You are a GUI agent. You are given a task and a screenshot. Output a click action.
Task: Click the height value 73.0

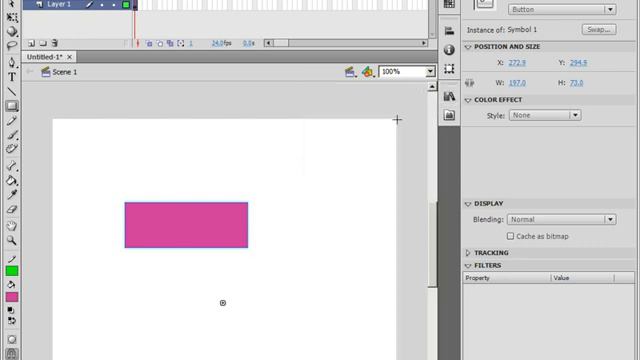point(576,83)
